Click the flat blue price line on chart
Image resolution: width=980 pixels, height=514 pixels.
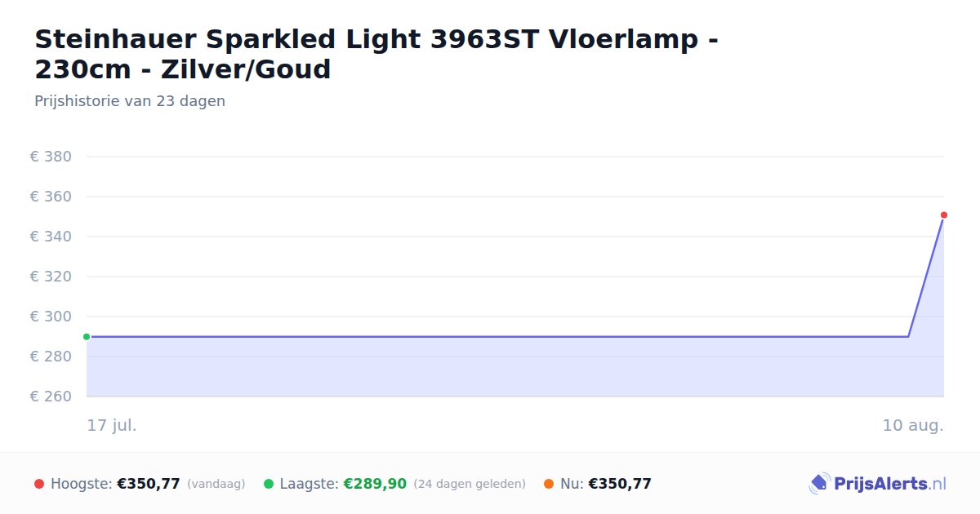coord(497,336)
